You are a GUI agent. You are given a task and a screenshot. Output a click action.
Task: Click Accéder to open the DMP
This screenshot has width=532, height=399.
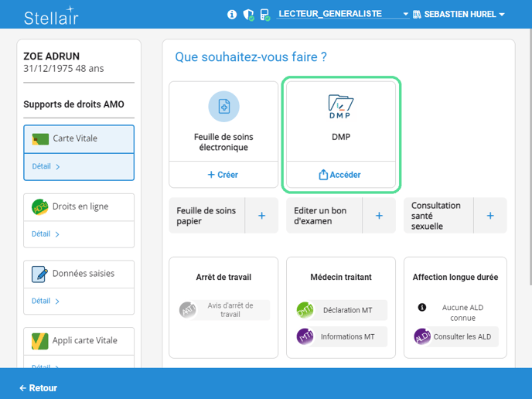click(x=340, y=175)
